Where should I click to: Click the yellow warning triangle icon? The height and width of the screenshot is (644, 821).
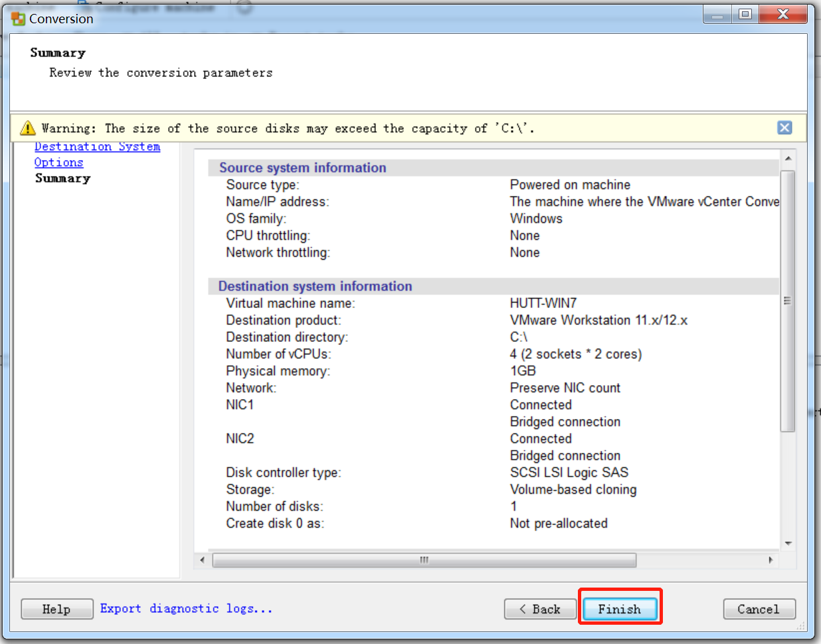click(x=27, y=127)
